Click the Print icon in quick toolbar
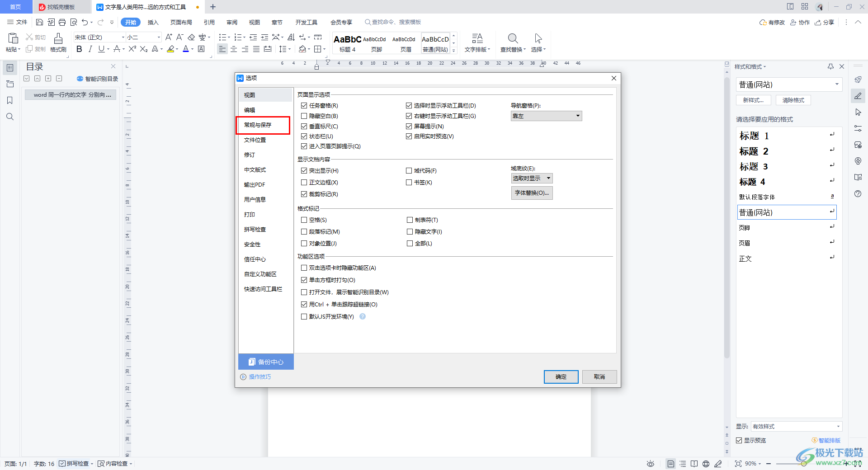This screenshot has height=470, width=868. (62, 22)
